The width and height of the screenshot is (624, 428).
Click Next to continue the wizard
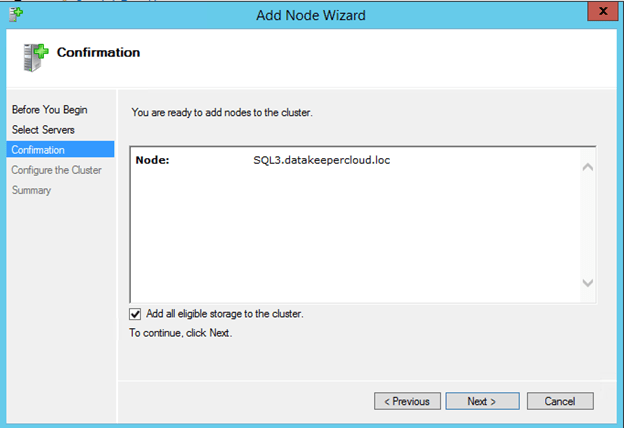(x=482, y=401)
